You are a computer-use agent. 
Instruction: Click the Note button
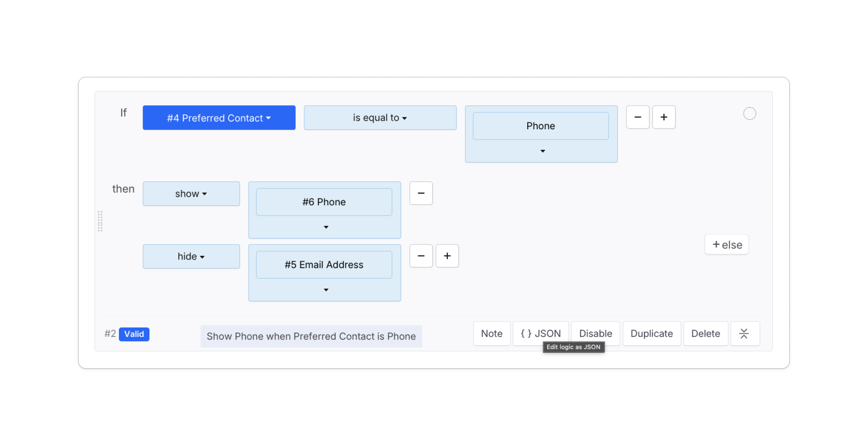point(491,334)
